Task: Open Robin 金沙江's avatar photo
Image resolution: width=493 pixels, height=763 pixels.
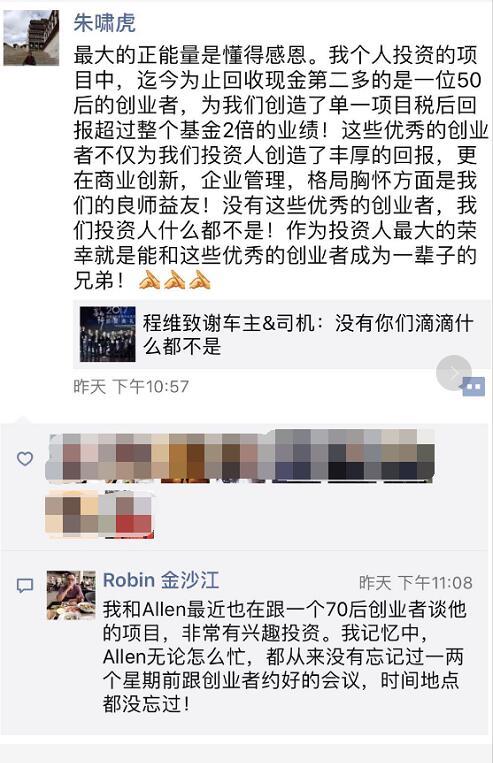Action: (x=71, y=595)
